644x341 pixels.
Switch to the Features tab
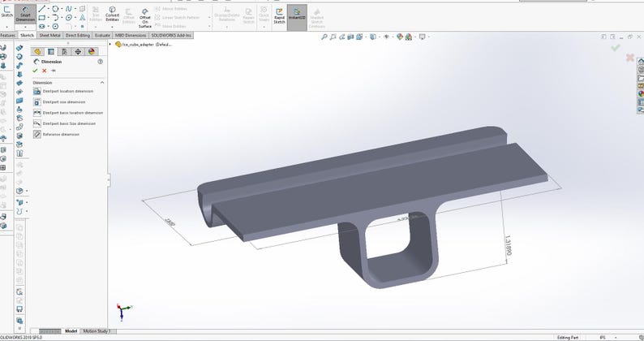[x=8, y=36]
